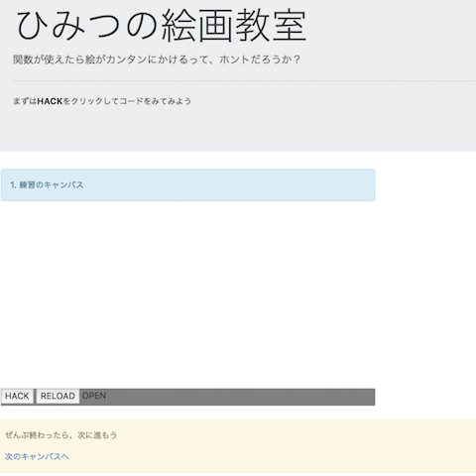Follow the 次のキャンバスへ link
Screen dimensions: 476x476
pyautogui.click(x=37, y=456)
